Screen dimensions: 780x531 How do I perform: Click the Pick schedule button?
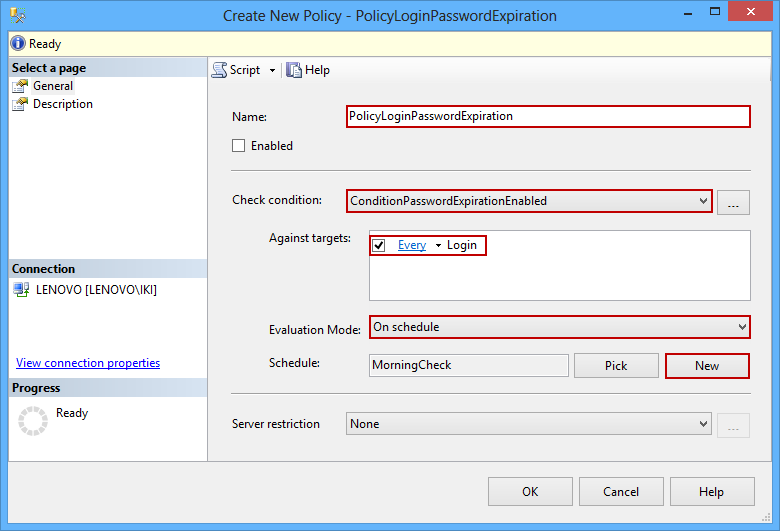click(616, 366)
